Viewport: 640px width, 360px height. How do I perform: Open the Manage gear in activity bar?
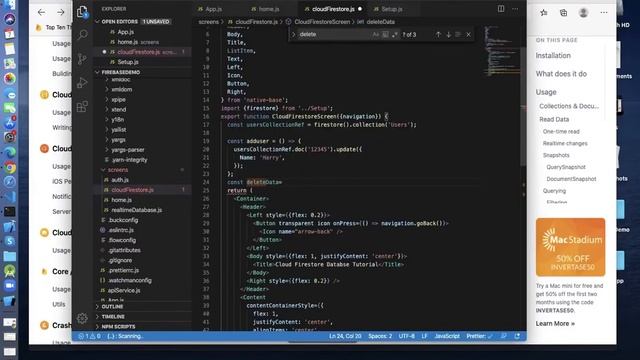click(x=82, y=318)
